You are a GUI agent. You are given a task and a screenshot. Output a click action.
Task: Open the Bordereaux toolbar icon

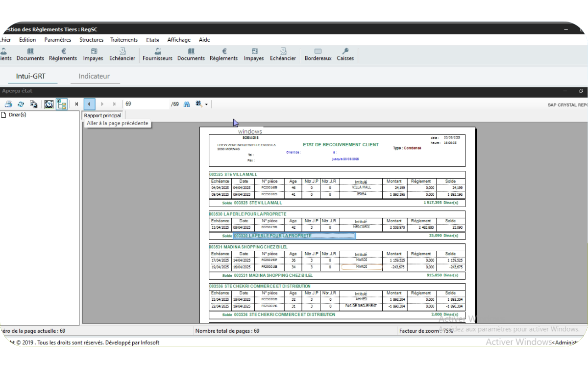[318, 54]
